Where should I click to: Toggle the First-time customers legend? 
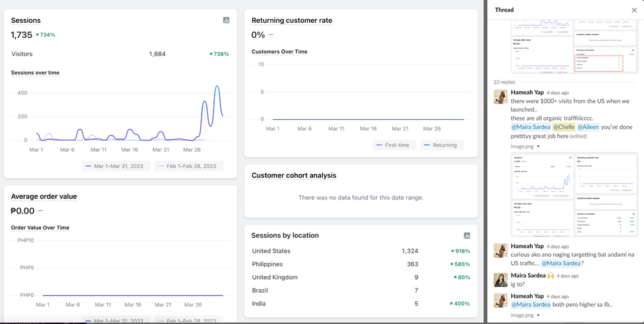click(394, 145)
